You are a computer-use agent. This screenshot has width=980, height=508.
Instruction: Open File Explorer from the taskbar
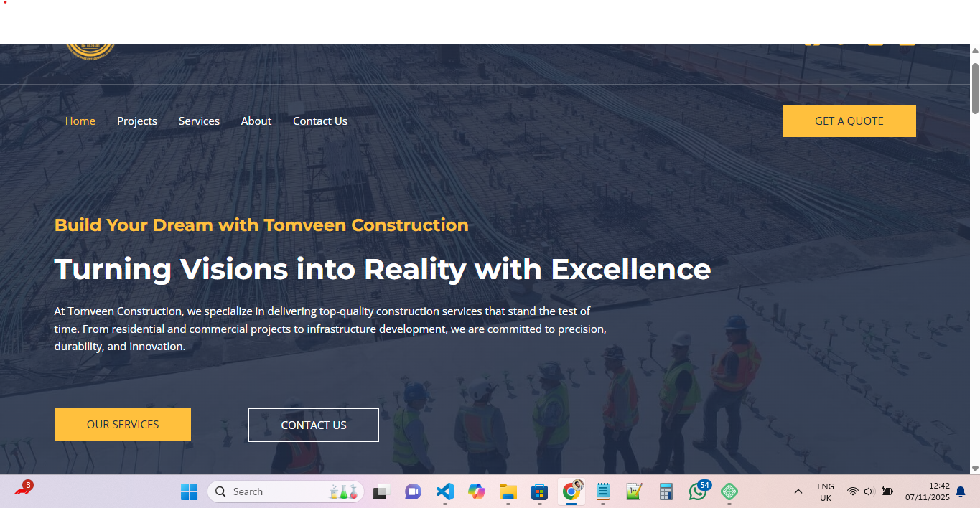click(508, 491)
